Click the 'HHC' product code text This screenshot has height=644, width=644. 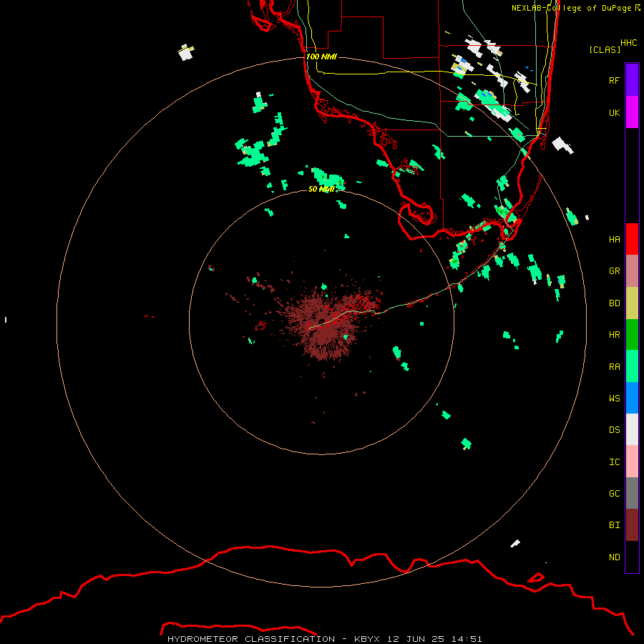click(x=628, y=42)
